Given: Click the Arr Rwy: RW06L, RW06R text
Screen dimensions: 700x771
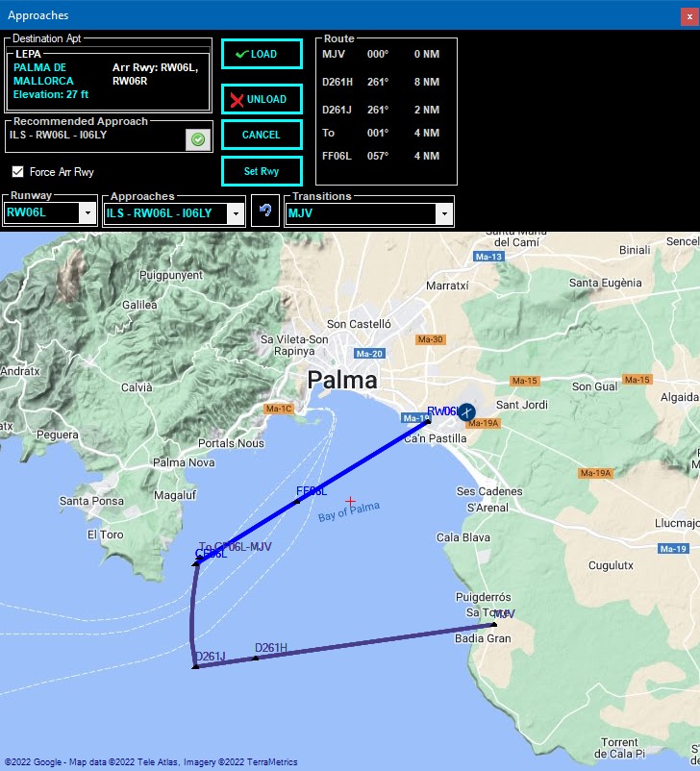Looking at the screenshot, I should coord(155,74).
